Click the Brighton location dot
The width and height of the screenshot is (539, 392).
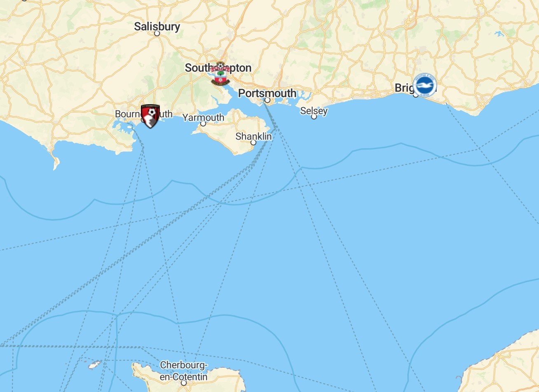click(x=415, y=95)
